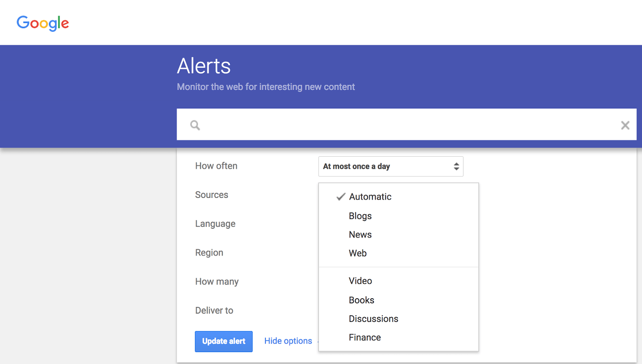Click the Sources row label
This screenshot has height=364, width=642.
pos(211,195)
